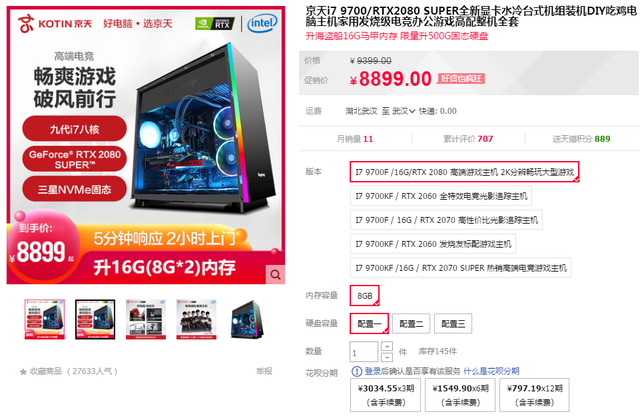Click the magnifier zoom icon on product image
The height and width of the screenshot is (416, 640).
[276, 275]
